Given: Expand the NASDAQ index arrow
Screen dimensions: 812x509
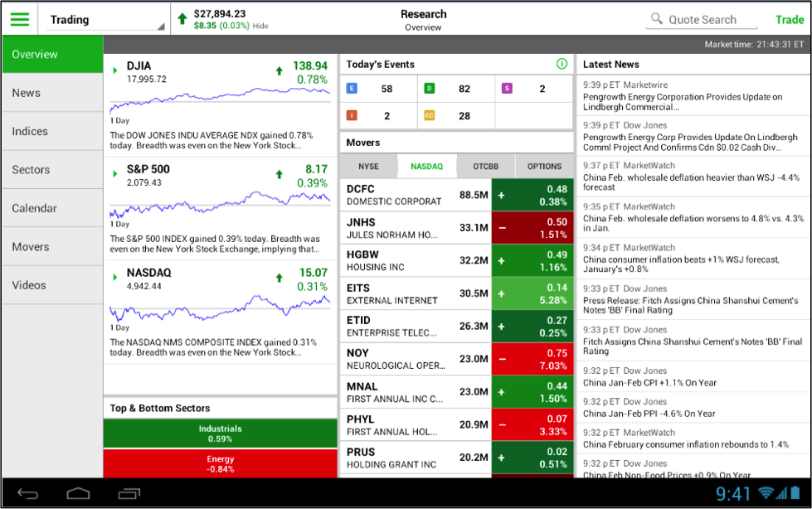Looking at the screenshot, I should click(x=115, y=277).
